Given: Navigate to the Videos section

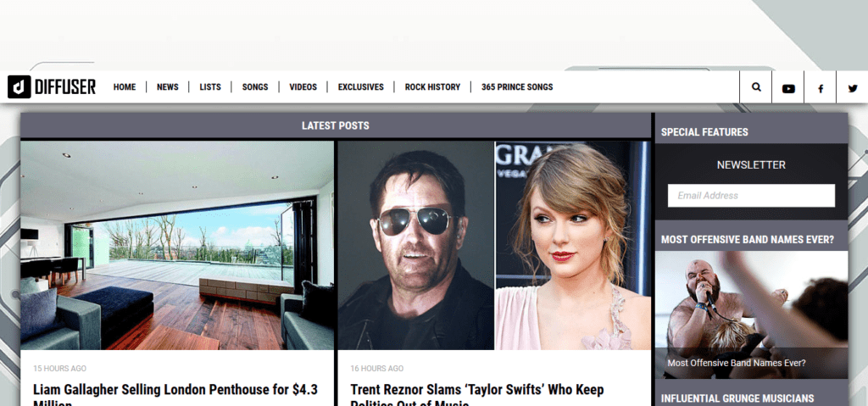Looking at the screenshot, I should point(303,87).
